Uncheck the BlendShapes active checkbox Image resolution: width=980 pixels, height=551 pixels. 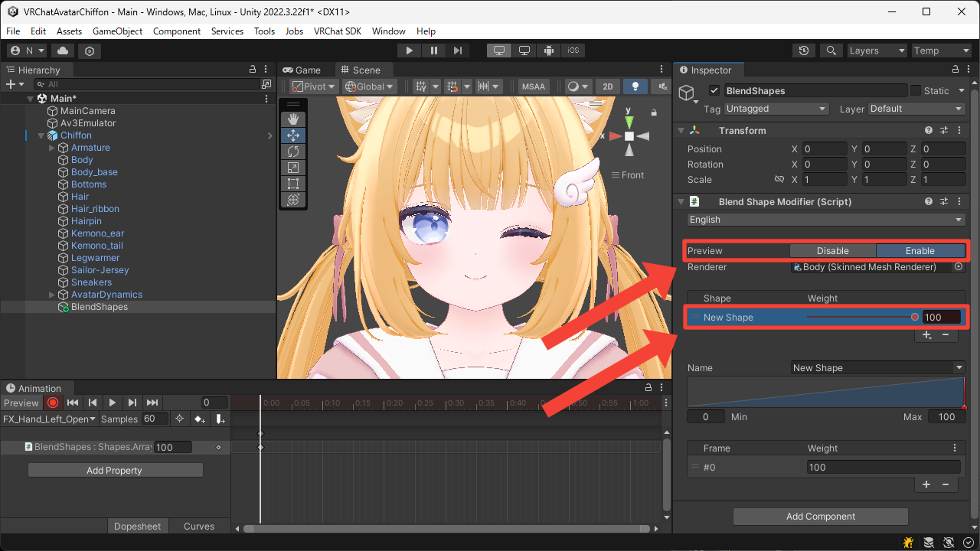point(714,90)
